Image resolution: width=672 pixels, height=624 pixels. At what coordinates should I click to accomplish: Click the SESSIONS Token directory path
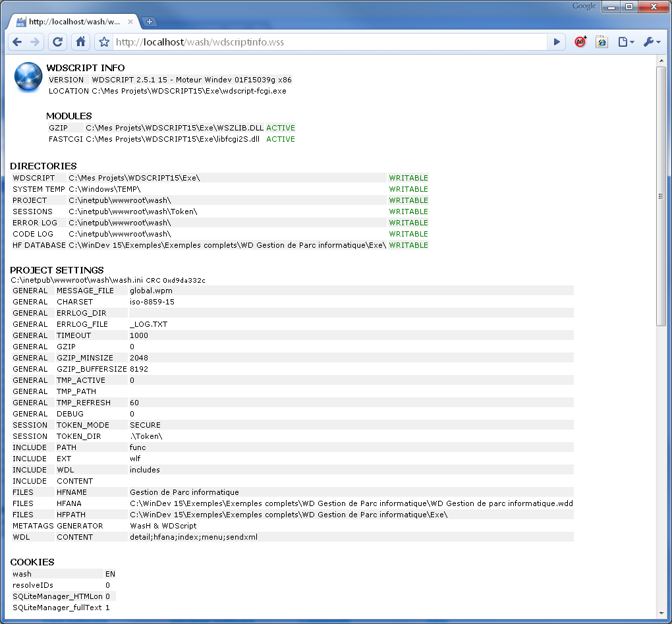(x=133, y=212)
